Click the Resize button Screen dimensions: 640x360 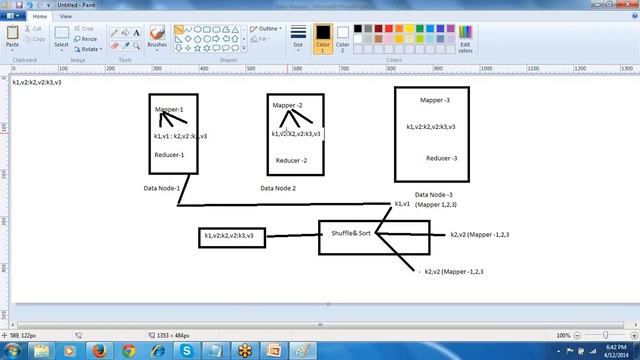click(86, 39)
